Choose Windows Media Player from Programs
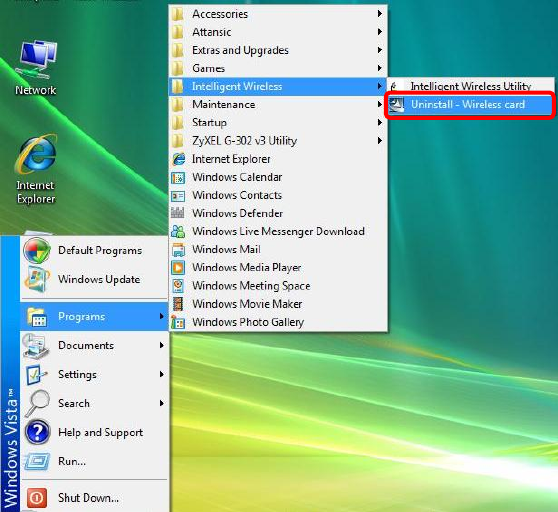 coord(278,268)
